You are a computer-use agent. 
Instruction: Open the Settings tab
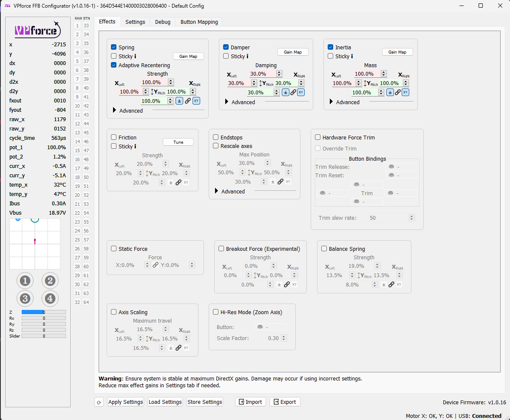[135, 22]
